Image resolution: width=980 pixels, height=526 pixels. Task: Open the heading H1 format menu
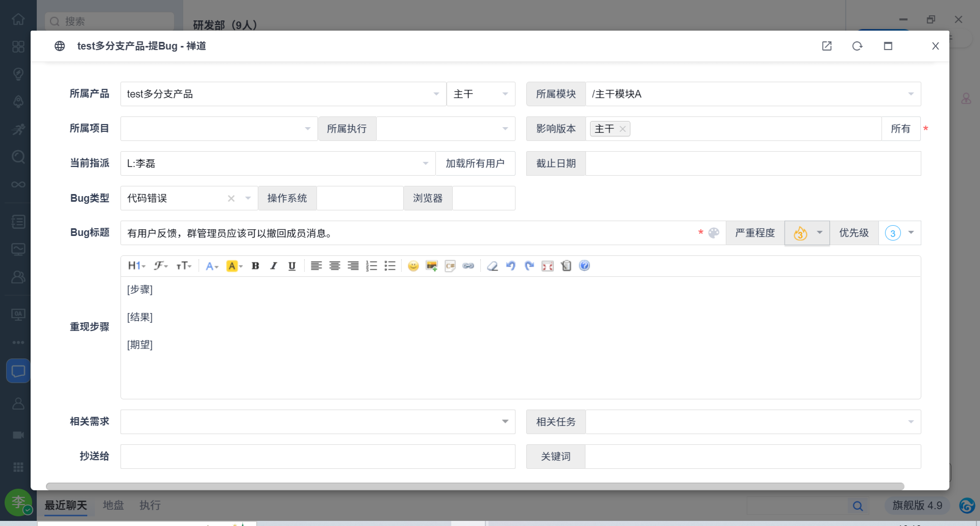137,266
